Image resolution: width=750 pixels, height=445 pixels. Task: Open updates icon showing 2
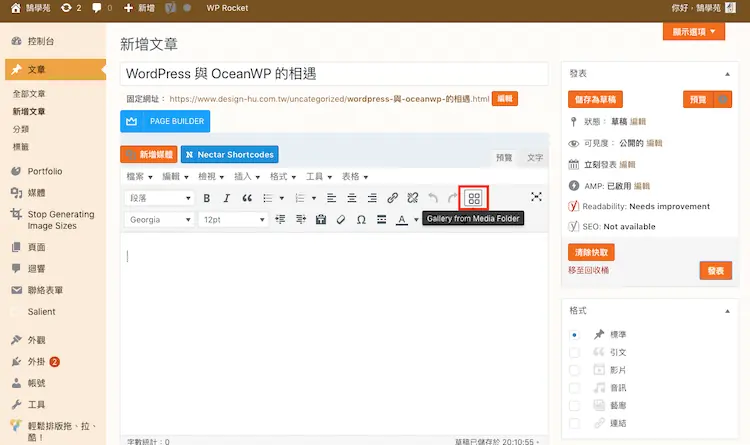pyautogui.click(x=71, y=8)
